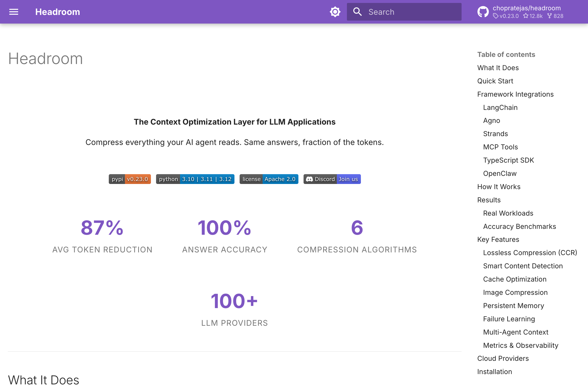Open TypeScript SDK contents entry
This screenshot has height=390, width=588.
click(x=508, y=160)
